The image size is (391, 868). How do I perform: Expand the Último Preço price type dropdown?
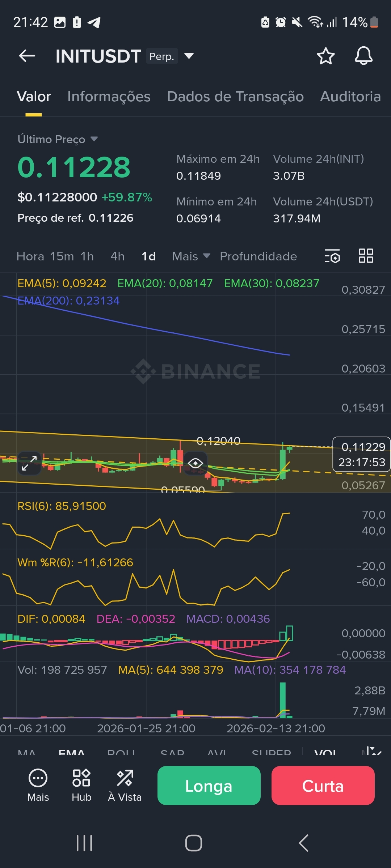click(x=94, y=139)
